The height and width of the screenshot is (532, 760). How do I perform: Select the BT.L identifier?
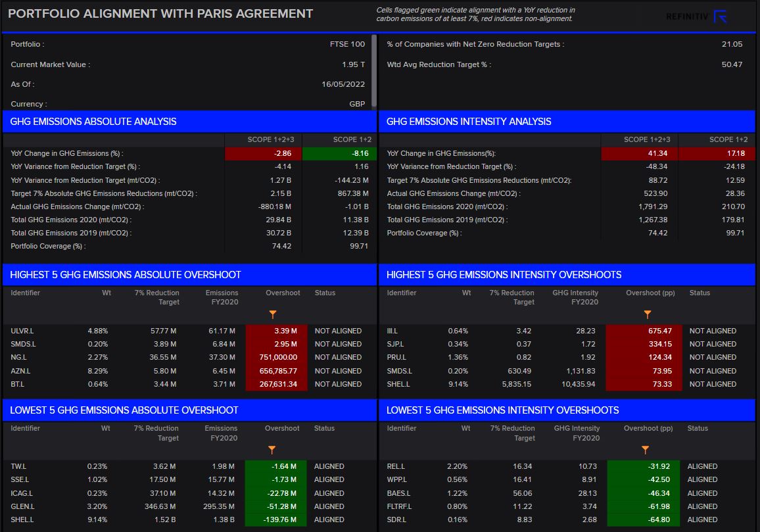click(x=18, y=384)
